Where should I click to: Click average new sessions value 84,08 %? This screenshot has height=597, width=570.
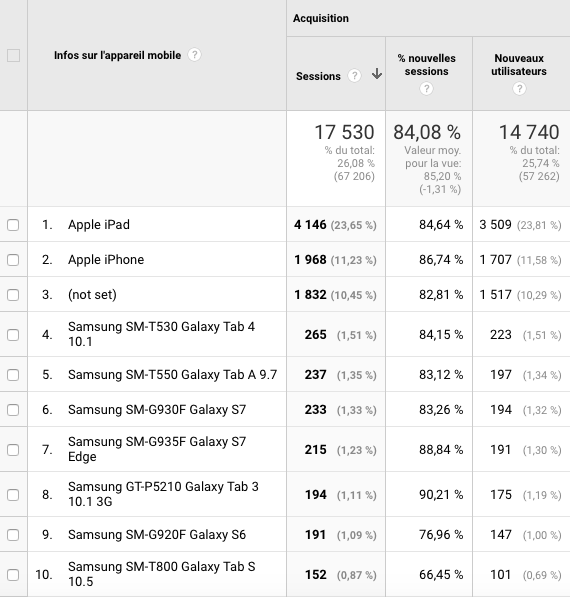[427, 132]
